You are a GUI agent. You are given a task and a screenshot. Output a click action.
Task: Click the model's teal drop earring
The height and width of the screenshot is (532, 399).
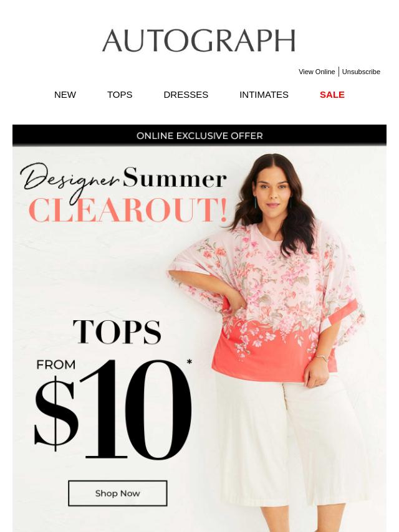[x=255, y=202]
